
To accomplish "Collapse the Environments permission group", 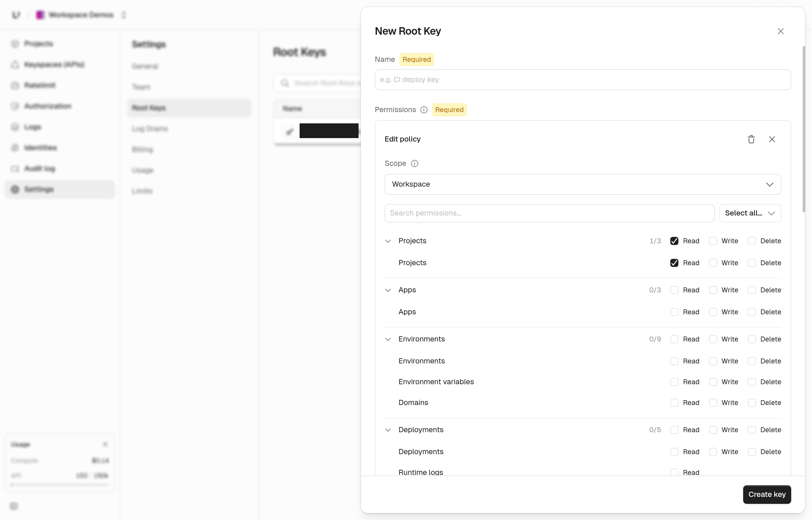I will click(x=388, y=339).
